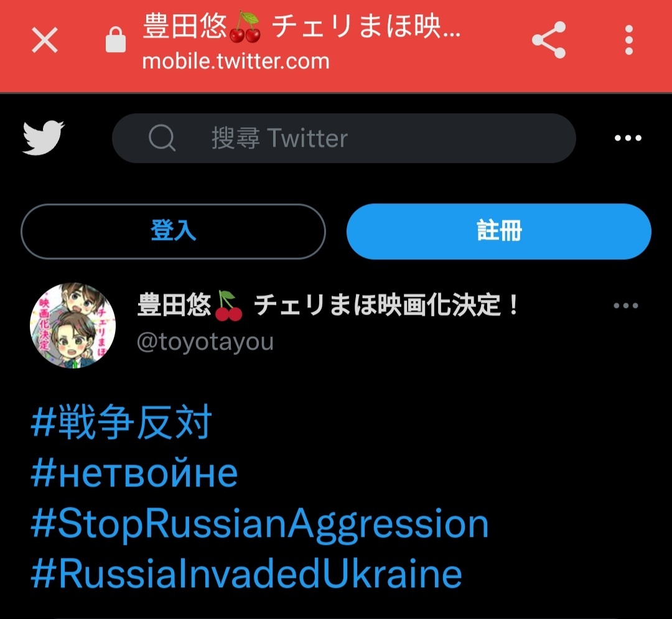Screen dimensions: 672x619
Task: Open the profile avatar of toyotayou
Action: point(73,325)
